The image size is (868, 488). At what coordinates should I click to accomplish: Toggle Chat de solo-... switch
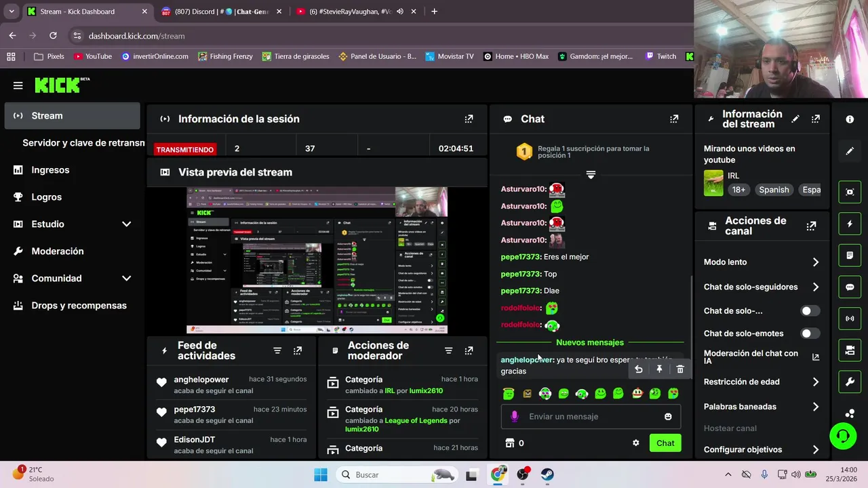point(810,311)
